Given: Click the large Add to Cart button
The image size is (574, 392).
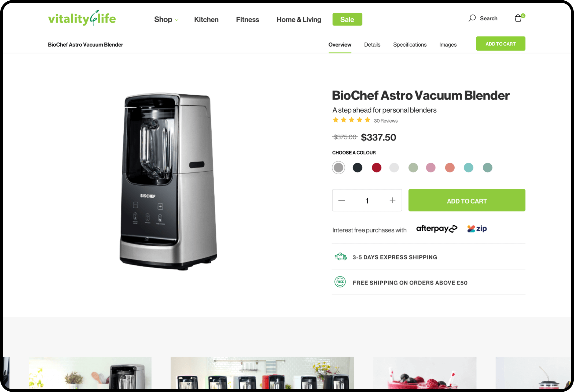Looking at the screenshot, I should tap(467, 200).
